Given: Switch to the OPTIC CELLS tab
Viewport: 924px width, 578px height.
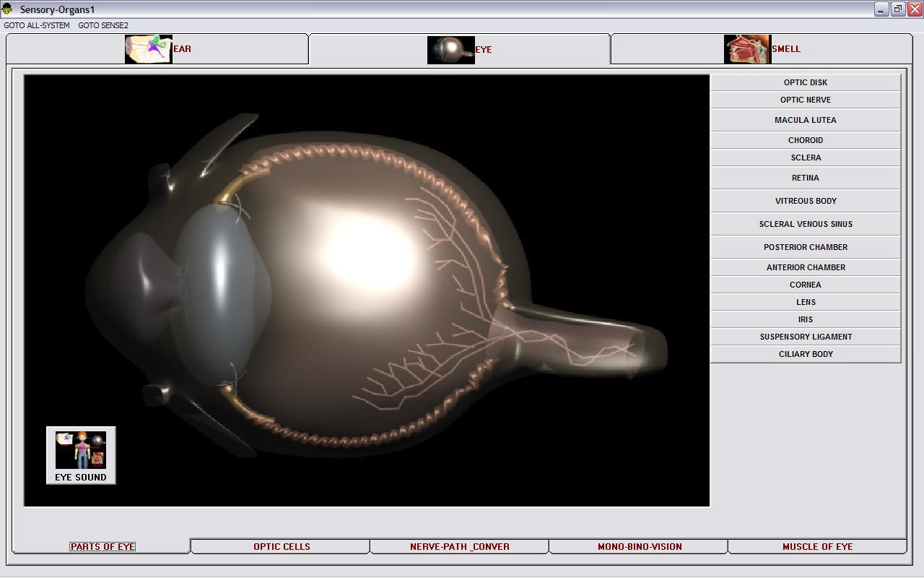Looking at the screenshot, I should 280,546.
